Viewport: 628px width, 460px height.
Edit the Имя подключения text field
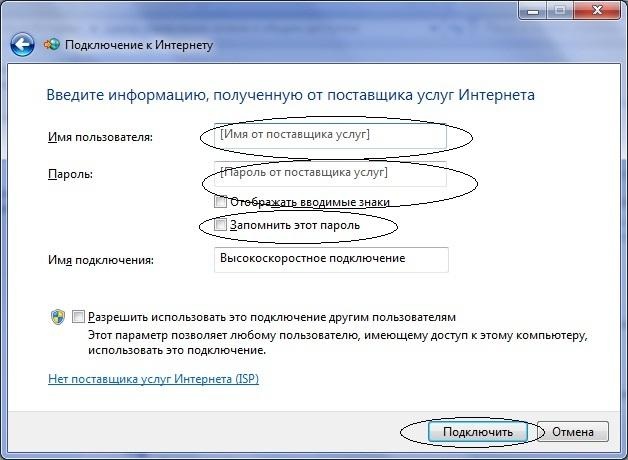(x=331, y=260)
